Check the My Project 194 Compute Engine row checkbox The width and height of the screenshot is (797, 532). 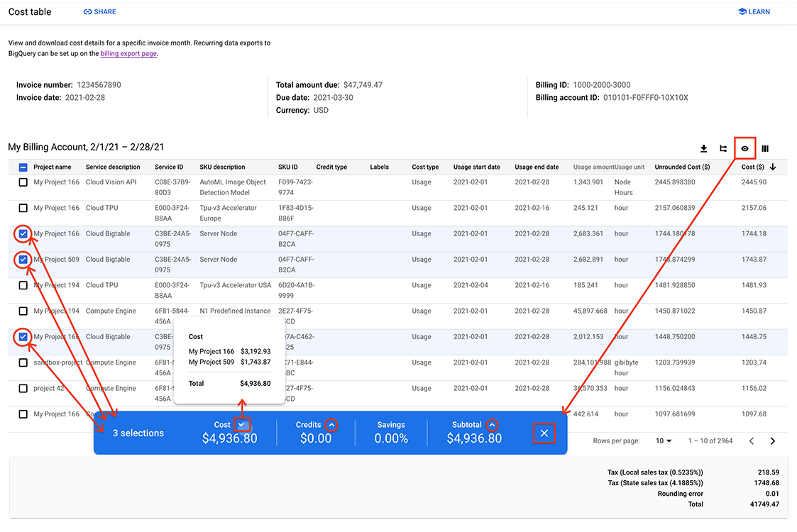click(x=23, y=311)
